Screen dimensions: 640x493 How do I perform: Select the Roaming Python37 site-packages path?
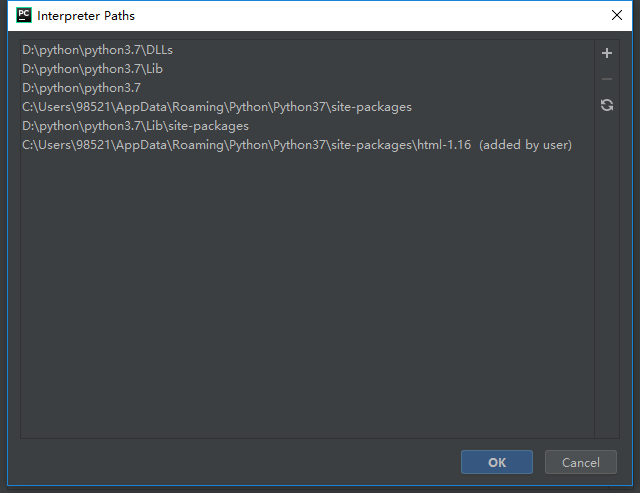[x=307, y=107]
